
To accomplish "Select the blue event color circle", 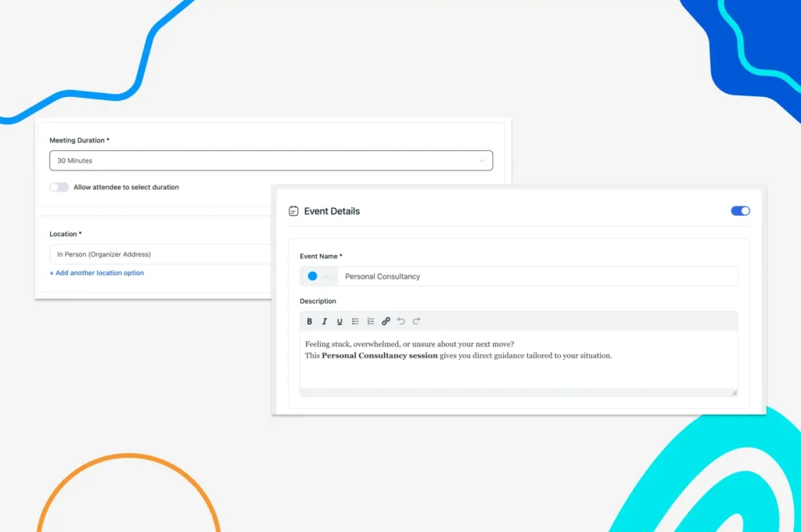I will [312, 276].
